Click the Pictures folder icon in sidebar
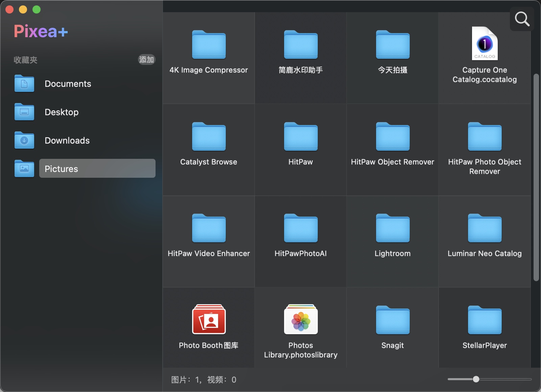541x392 pixels. click(24, 169)
